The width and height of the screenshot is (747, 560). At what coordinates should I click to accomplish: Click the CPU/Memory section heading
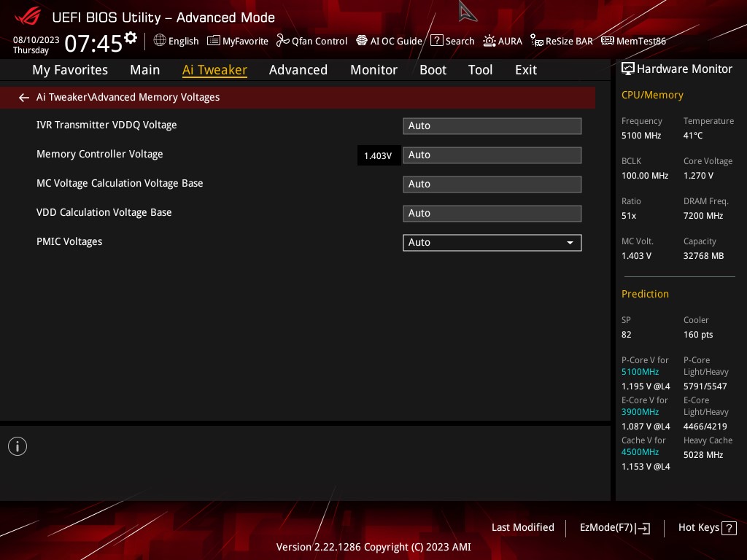[652, 95]
